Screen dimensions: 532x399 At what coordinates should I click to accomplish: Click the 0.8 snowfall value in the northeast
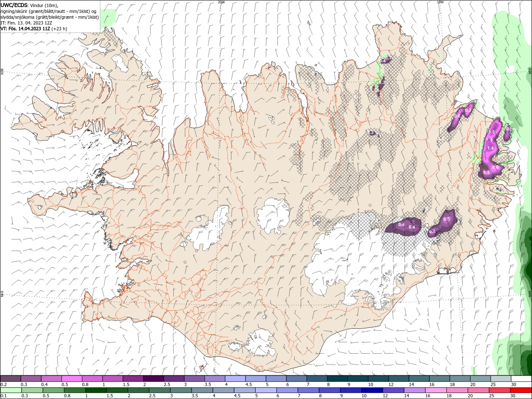(x=468, y=110)
